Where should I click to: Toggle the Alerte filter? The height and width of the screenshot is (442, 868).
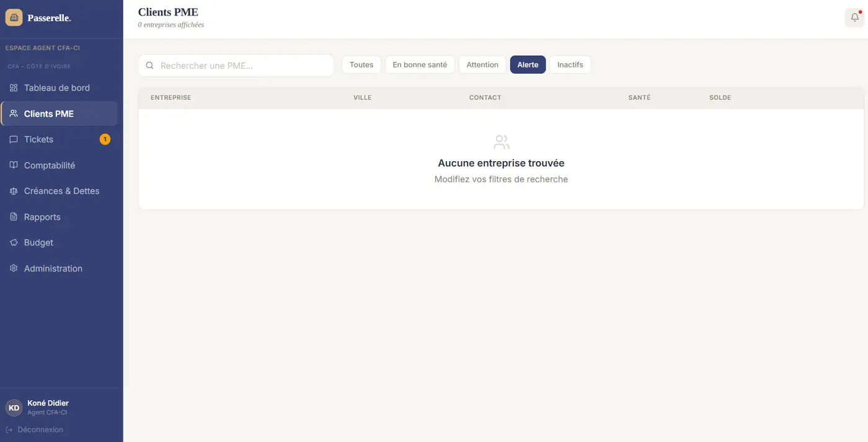pos(528,64)
